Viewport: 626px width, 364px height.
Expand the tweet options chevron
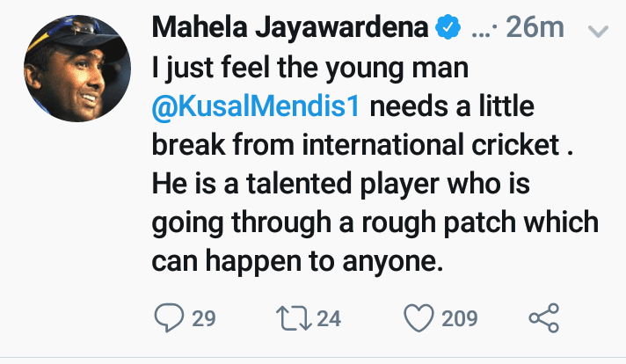[x=597, y=31]
